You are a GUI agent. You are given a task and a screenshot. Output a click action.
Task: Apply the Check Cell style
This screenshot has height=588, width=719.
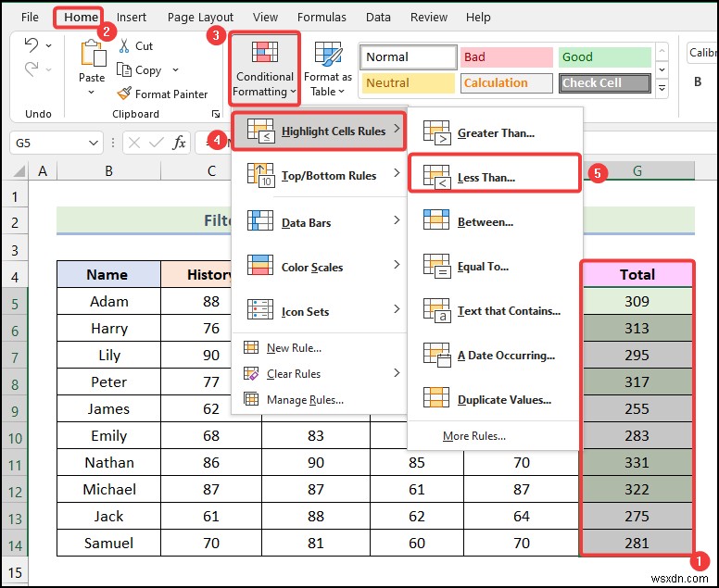tap(605, 83)
